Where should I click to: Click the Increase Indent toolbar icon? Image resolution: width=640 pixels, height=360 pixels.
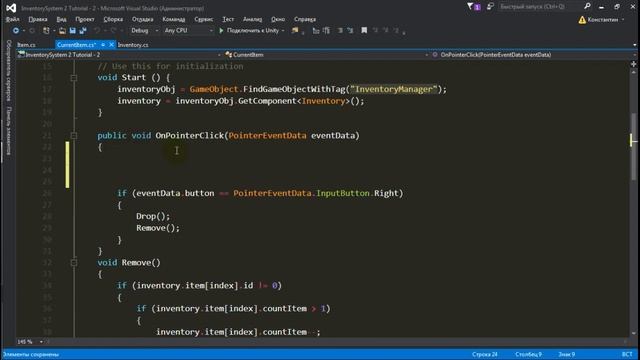click(326, 31)
